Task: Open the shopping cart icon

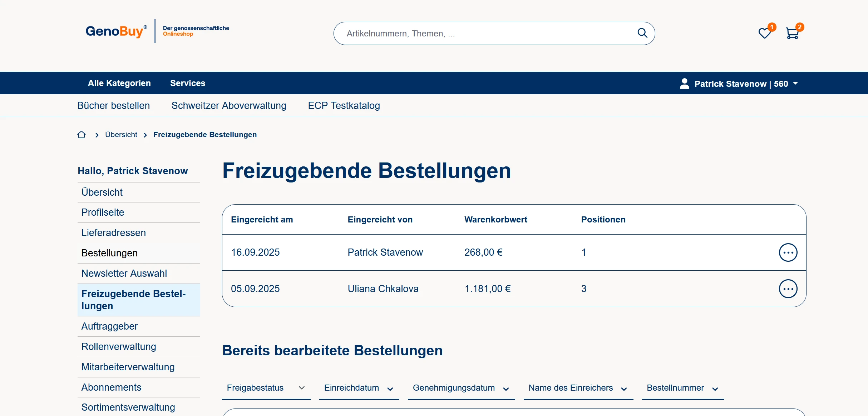Action: pos(792,33)
